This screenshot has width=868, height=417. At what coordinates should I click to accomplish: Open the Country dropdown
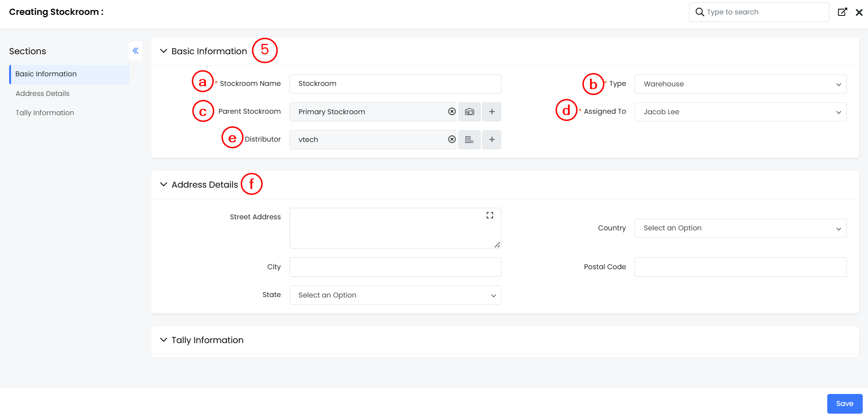tap(740, 228)
